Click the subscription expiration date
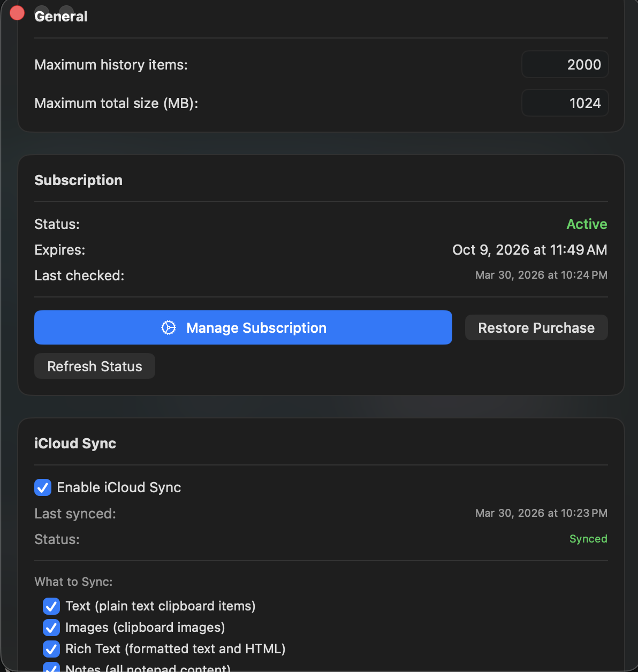638x672 pixels. coord(529,250)
